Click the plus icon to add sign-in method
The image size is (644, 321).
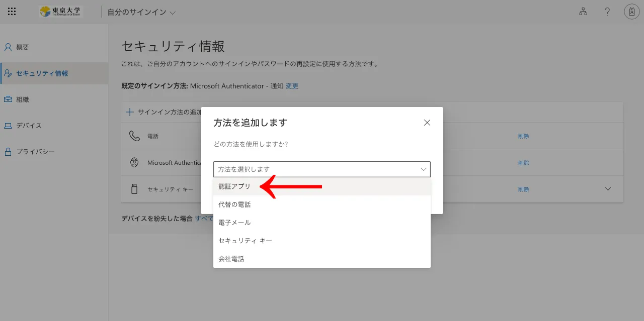[130, 112]
